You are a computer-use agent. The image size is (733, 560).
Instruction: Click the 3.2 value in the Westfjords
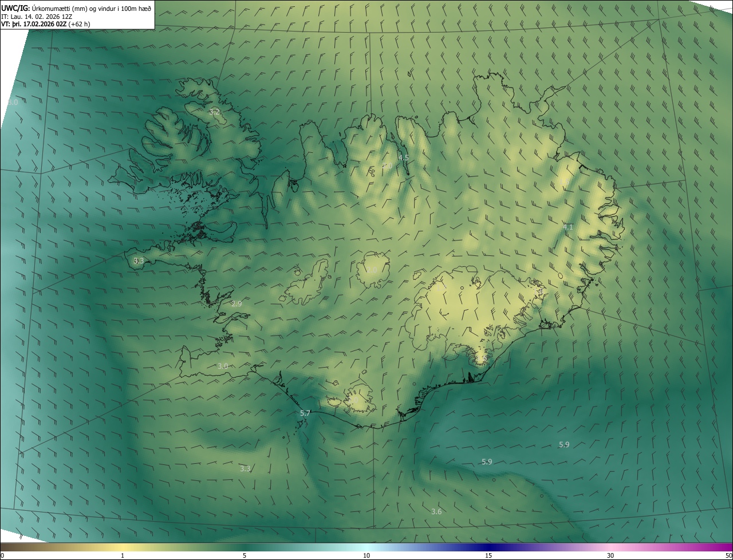tap(214, 112)
